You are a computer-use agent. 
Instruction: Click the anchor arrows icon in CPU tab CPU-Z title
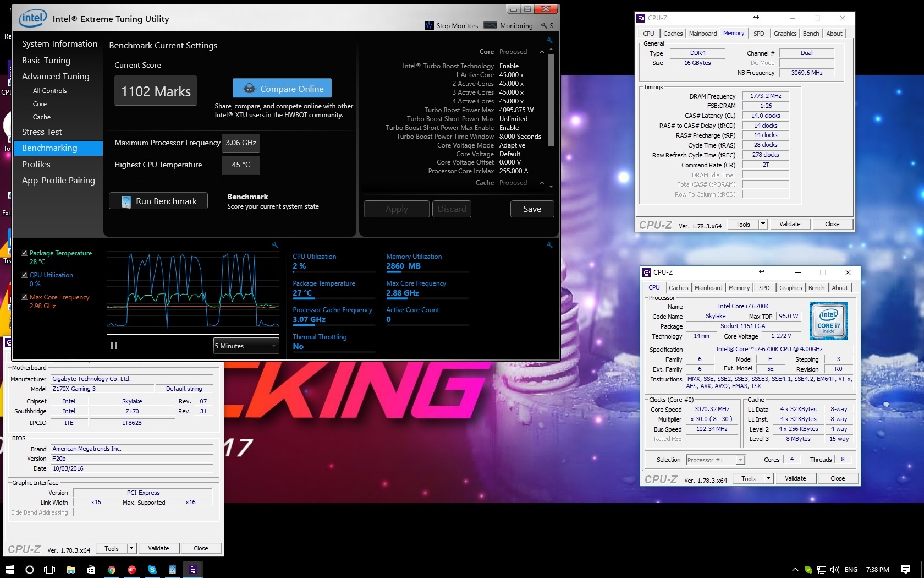click(x=761, y=271)
